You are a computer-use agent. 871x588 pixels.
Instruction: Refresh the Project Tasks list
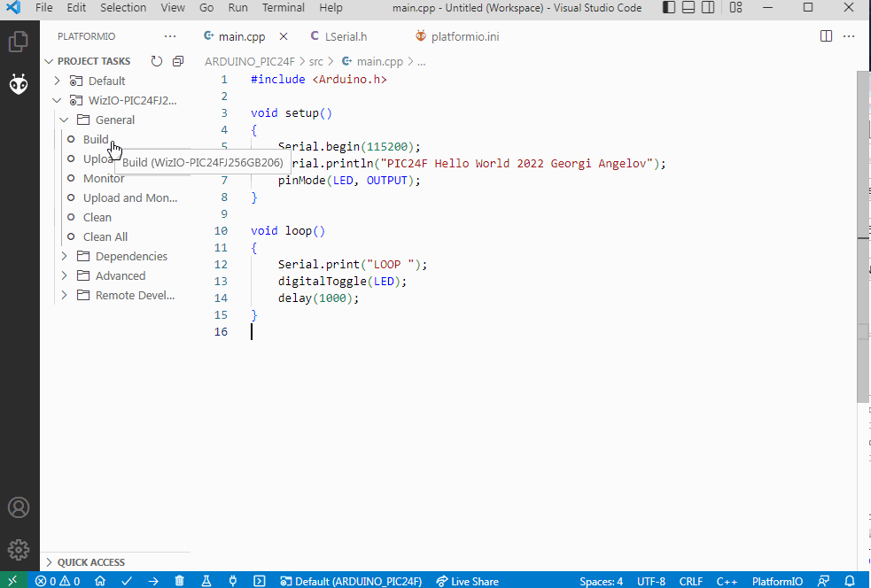click(157, 61)
